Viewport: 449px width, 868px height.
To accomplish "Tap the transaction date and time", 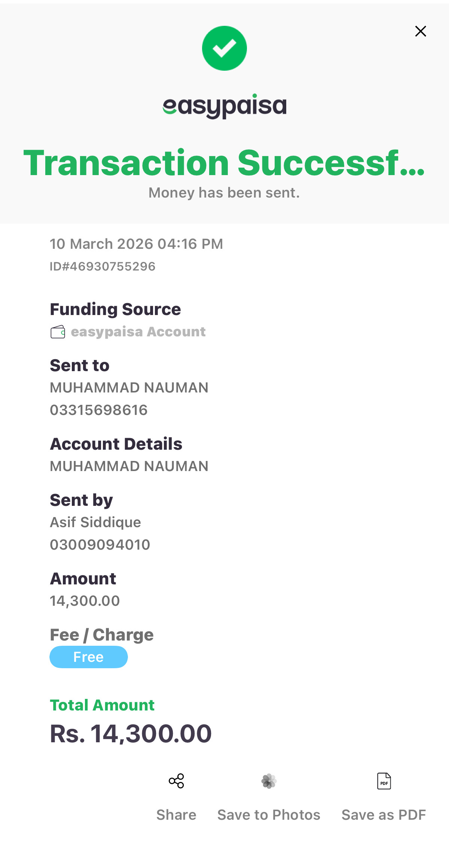I will point(136,244).
